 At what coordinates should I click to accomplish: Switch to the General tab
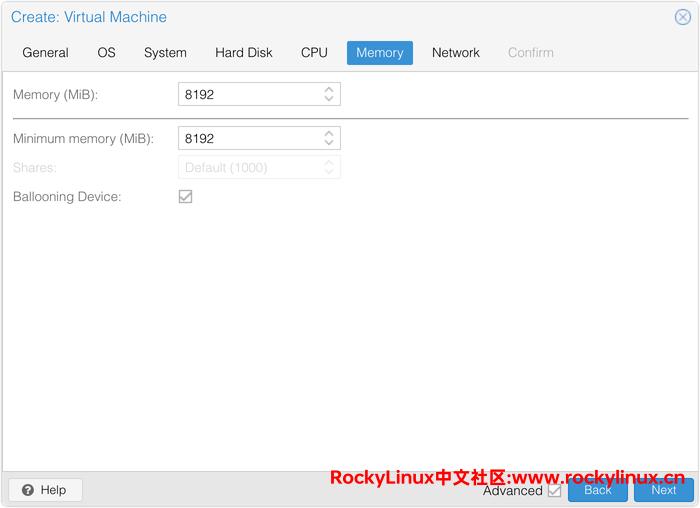coord(45,53)
